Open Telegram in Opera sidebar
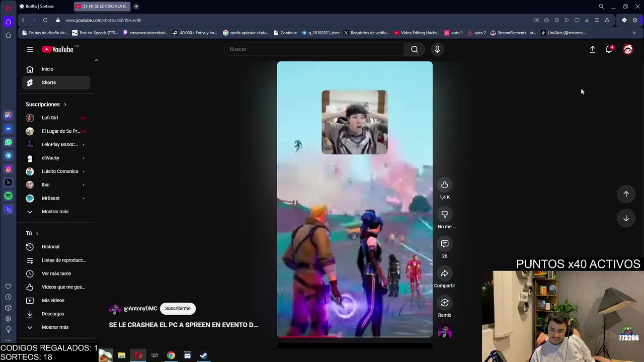 coord(8,156)
